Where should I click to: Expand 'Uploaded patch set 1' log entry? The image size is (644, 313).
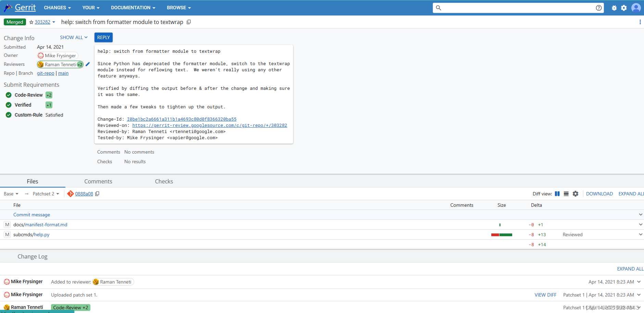[x=639, y=295]
